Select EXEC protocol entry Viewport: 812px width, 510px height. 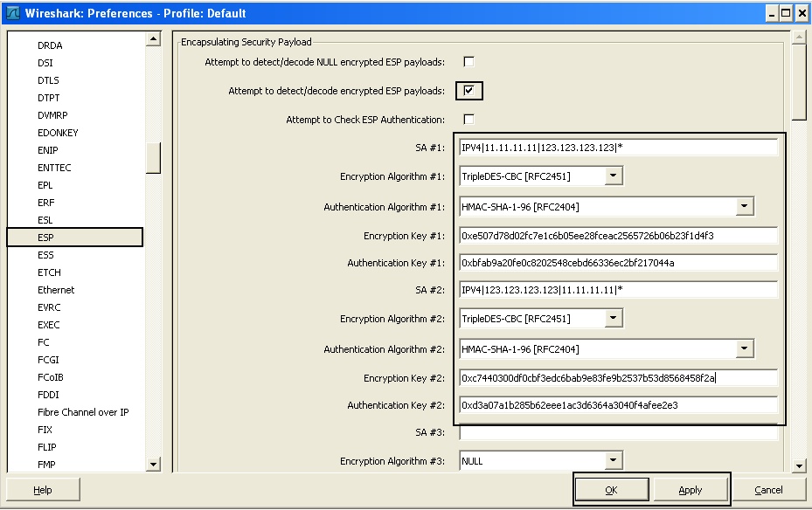49,325
